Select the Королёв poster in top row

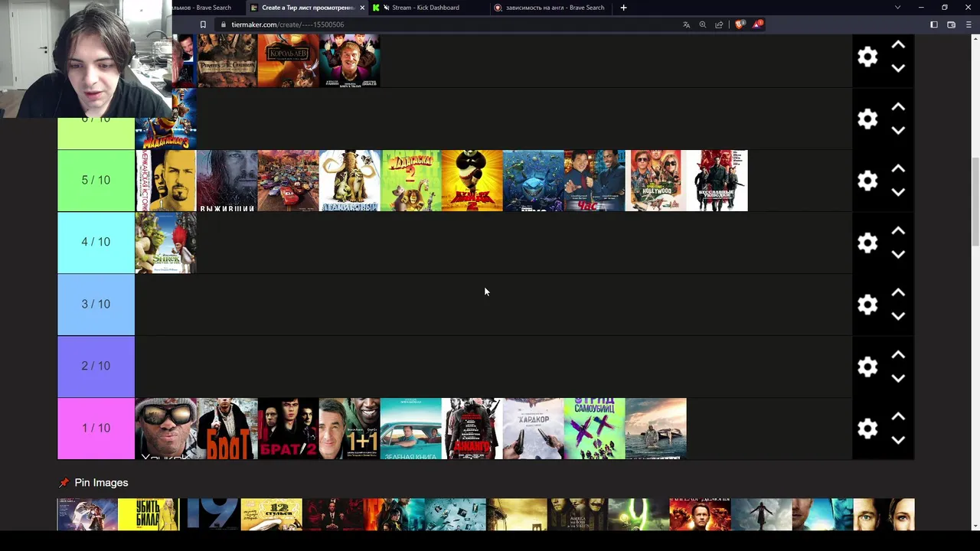pos(289,60)
